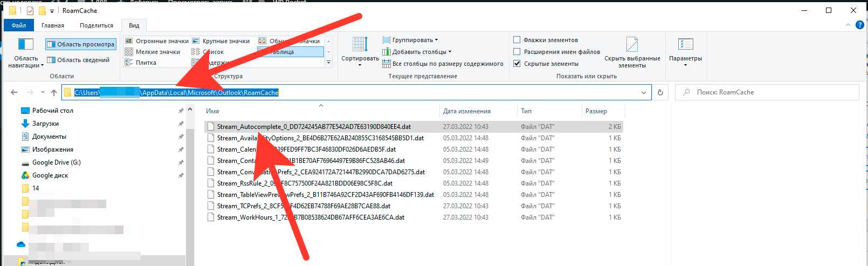The height and width of the screenshot is (266, 868).
Task: Collapse the ribbon with the chevron
Action: (848, 25)
